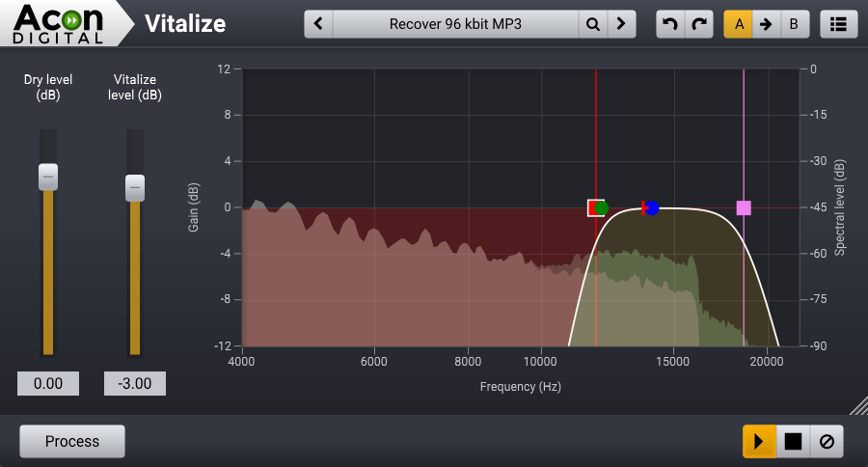Go to the previous preset

(x=318, y=24)
